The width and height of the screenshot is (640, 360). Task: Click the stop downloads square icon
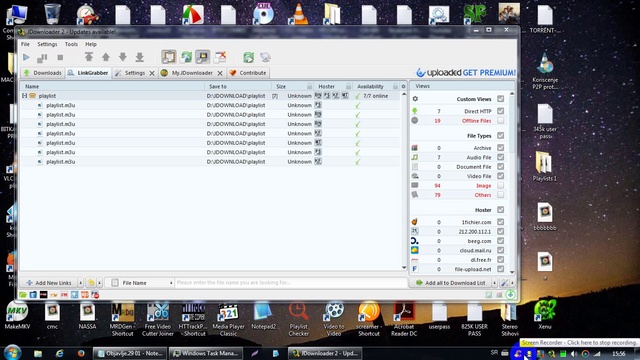coord(60,58)
